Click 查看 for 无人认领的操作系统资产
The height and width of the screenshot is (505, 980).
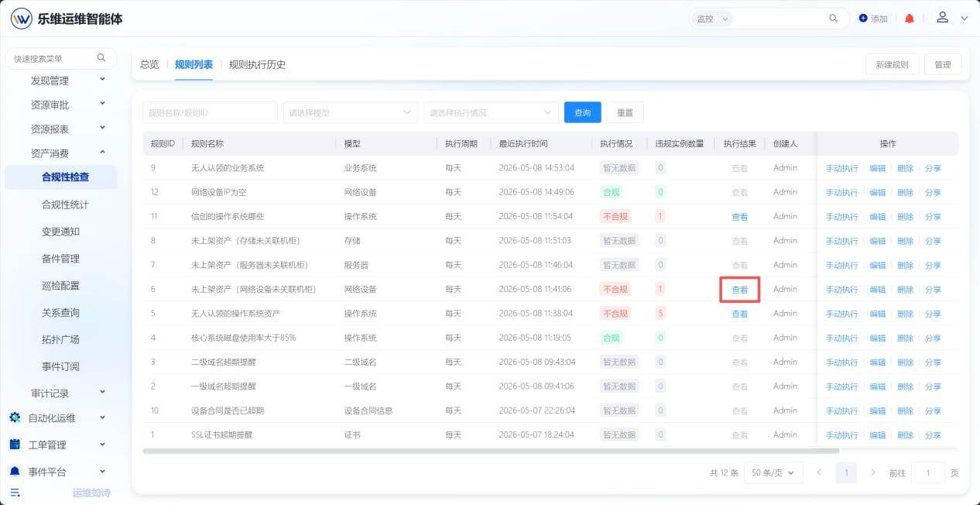[x=740, y=314]
